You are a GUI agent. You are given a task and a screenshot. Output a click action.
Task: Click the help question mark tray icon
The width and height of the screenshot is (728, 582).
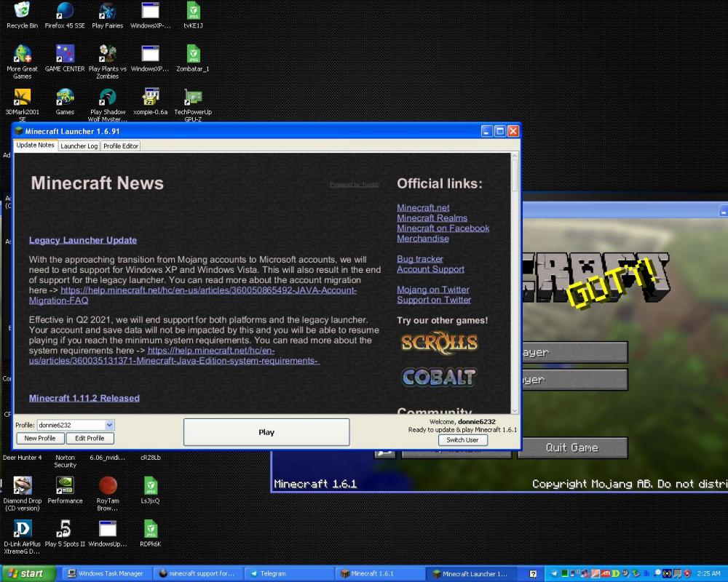534,574
